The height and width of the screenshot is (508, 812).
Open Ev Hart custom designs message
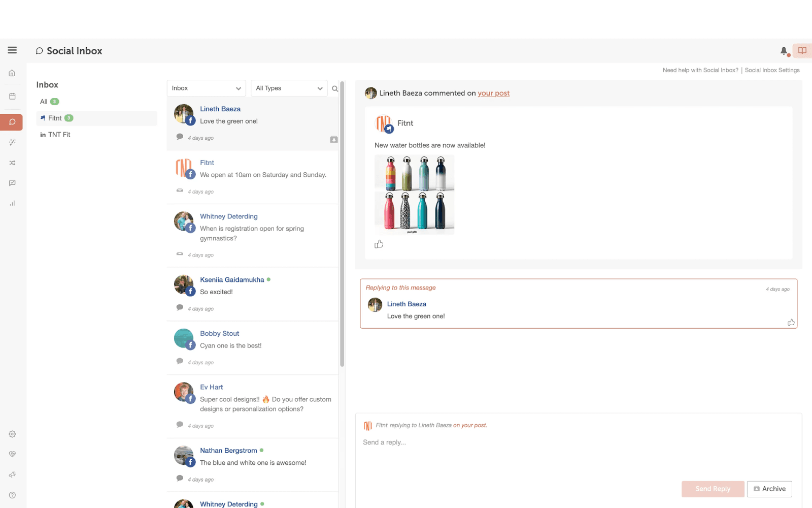(252, 406)
